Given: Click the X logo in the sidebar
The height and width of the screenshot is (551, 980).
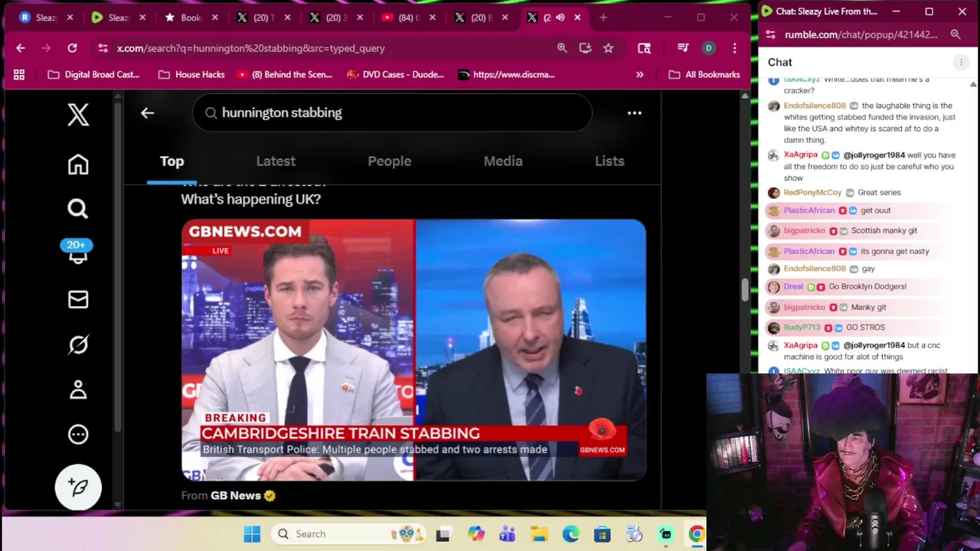Looking at the screenshot, I should (x=78, y=115).
